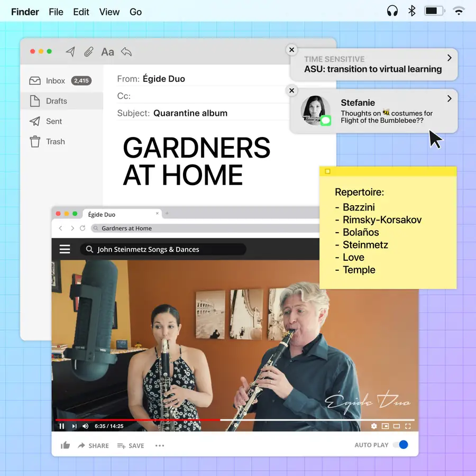
Task: Open the Aa text formatting option
Action: 107,51
